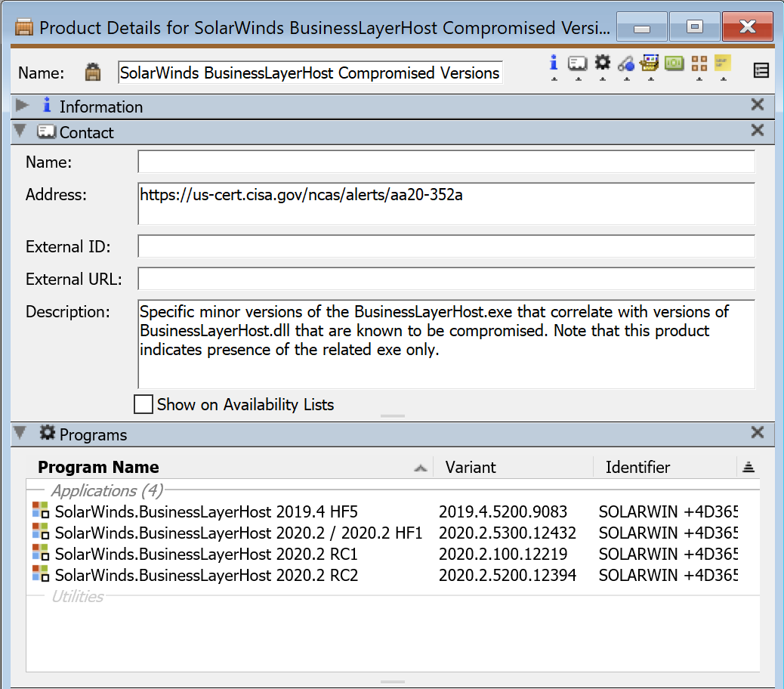
Task: Click the Programs section title
Action: click(x=93, y=434)
